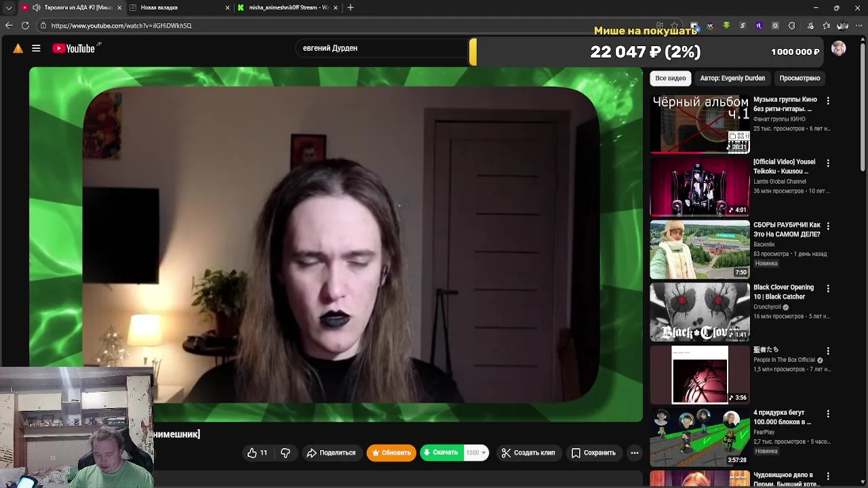Switch to the Новая вкладка tab
This screenshot has height=488, width=868.
(x=178, y=7)
